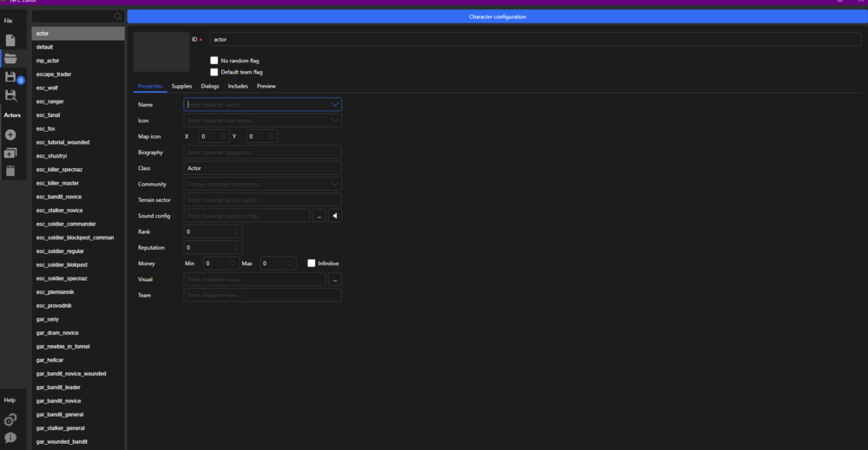The image size is (868, 450).
Task: Click the search magnifier icon
Action: tap(117, 16)
